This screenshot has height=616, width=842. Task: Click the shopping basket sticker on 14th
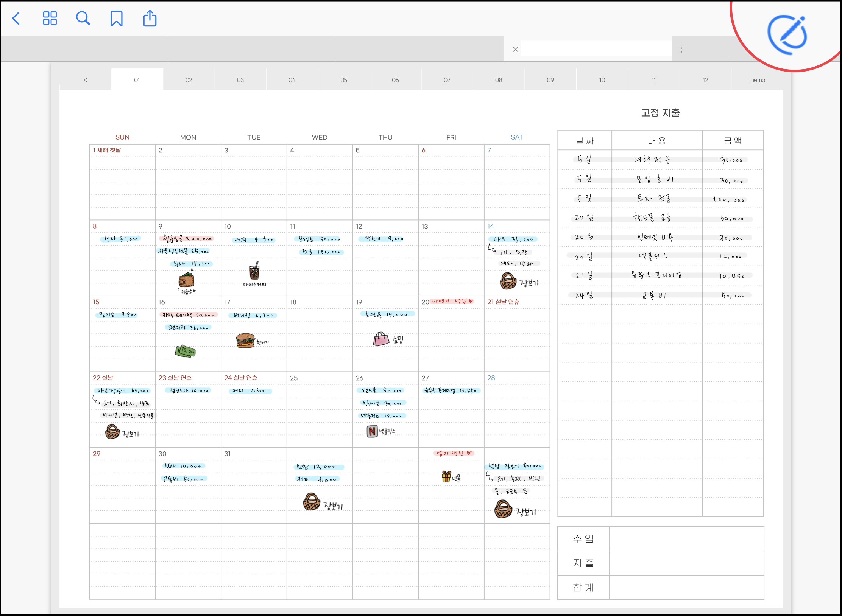(508, 281)
